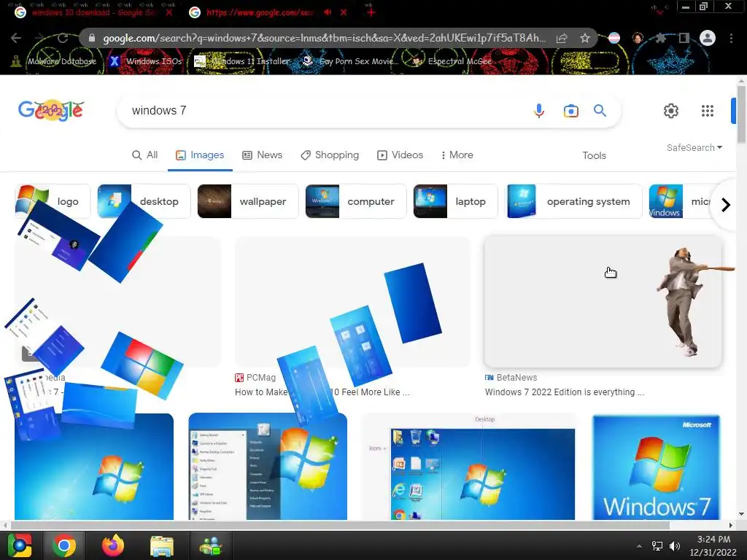Open the Windows 11 Installer bookmark
Viewport: 747px width, 560px height.
point(242,61)
